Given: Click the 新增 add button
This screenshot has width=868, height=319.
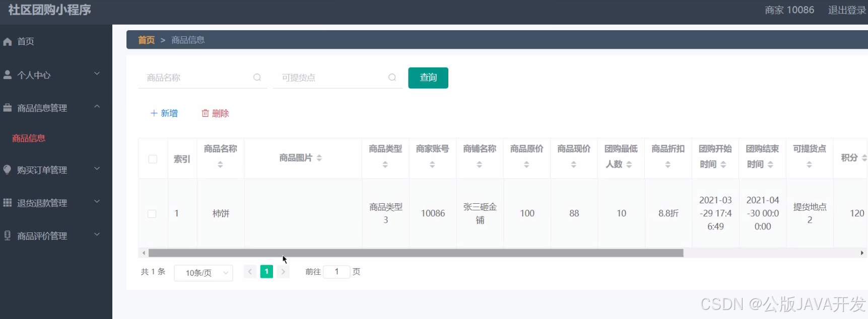Looking at the screenshot, I should click(164, 113).
